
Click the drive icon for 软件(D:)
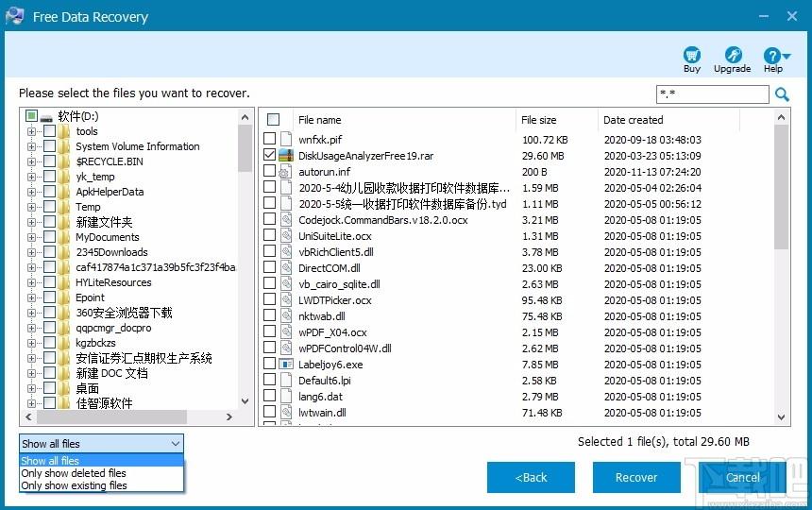coord(46,117)
